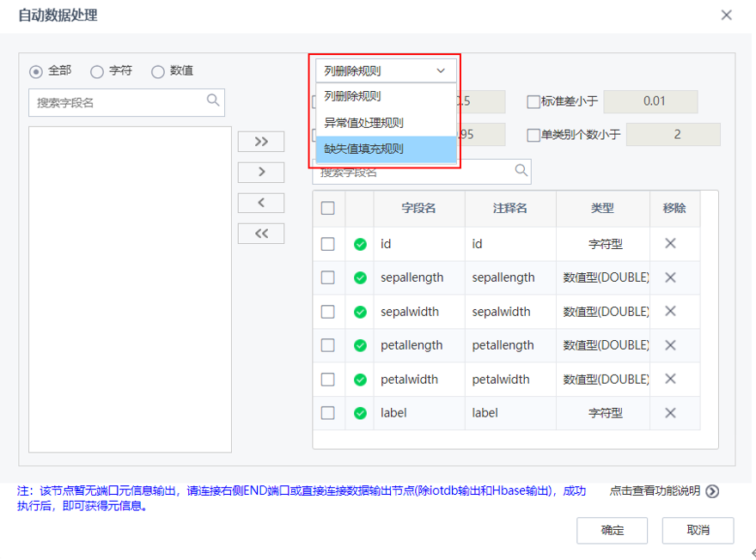Enable the 标准差小于 checkbox
The height and width of the screenshot is (560, 756).
(534, 101)
